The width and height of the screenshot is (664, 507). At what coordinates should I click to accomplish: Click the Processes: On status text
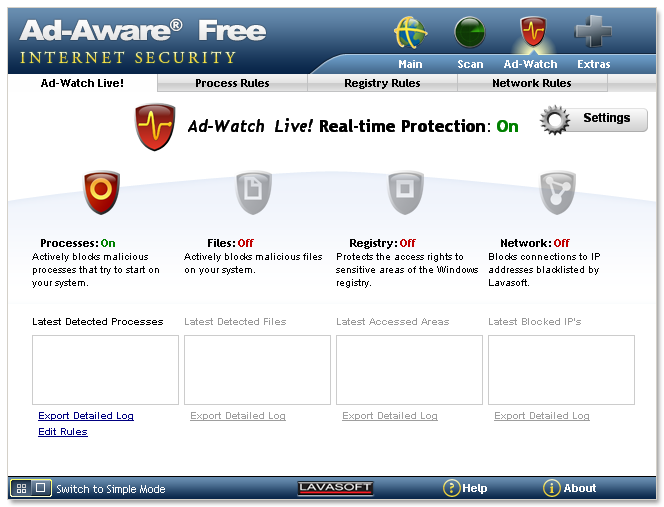pos(78,243)
